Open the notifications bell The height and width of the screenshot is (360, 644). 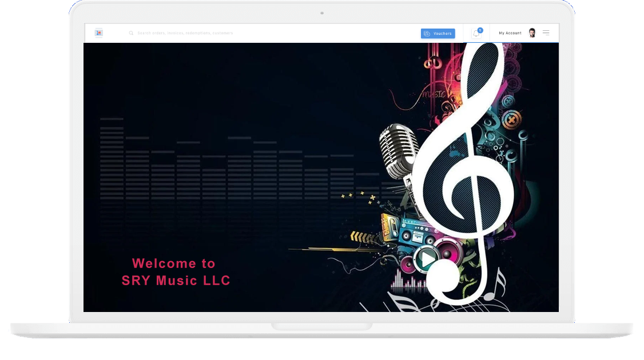(x=476, y=34)
